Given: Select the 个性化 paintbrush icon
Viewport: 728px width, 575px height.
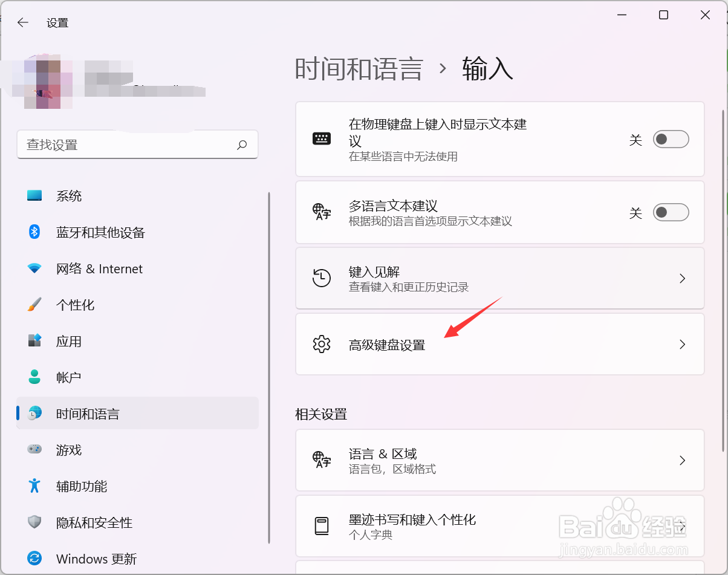Looking at the screenshot, I should [x=34, y=305].
